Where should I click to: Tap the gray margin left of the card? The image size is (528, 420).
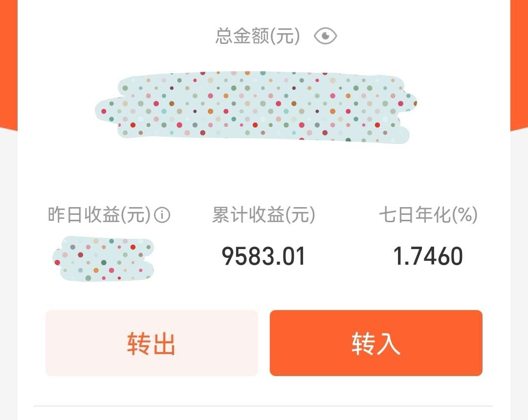(9, 276)
